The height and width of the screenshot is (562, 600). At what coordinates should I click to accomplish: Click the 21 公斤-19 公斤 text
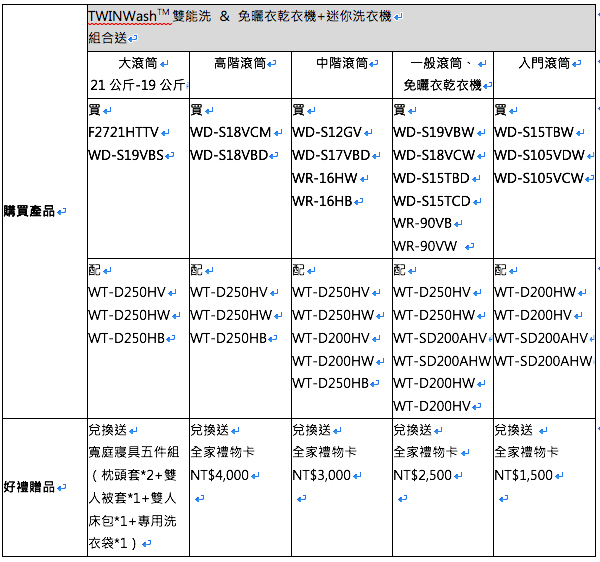138,85
